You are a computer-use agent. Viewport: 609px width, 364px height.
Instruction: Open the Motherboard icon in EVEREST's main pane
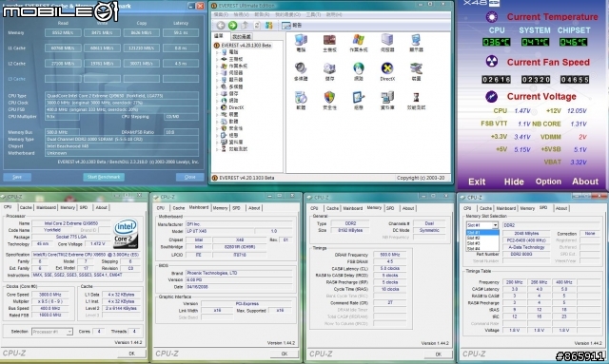coord(330,40)
